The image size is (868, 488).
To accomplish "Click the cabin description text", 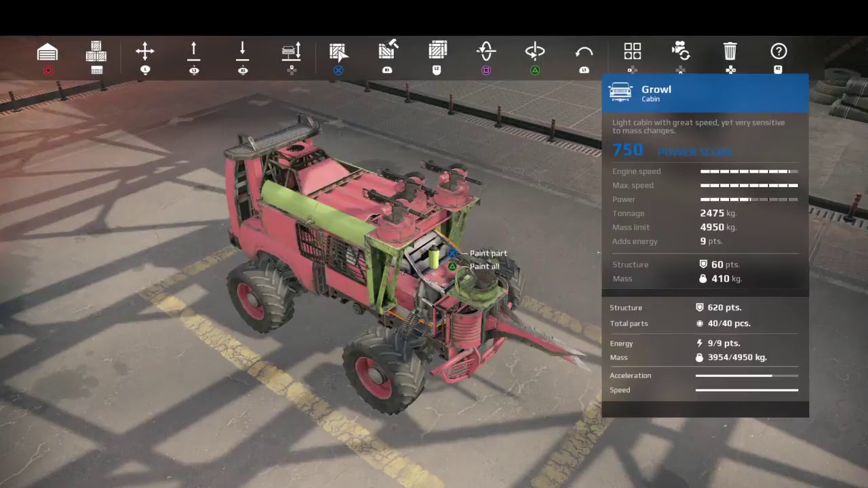I will point(698,127).
